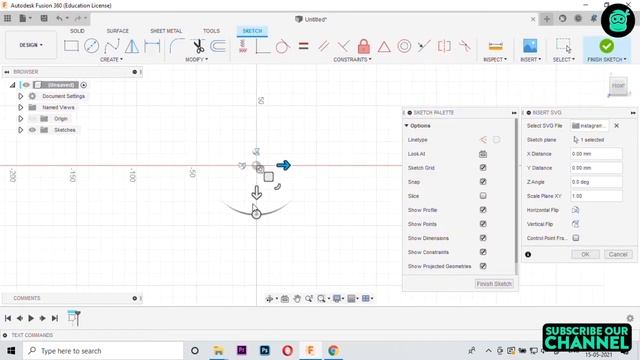Expand the Origin tree node
Image resolution: width=640 pixels, height=360 pixels.
click(x=20, y=119)
